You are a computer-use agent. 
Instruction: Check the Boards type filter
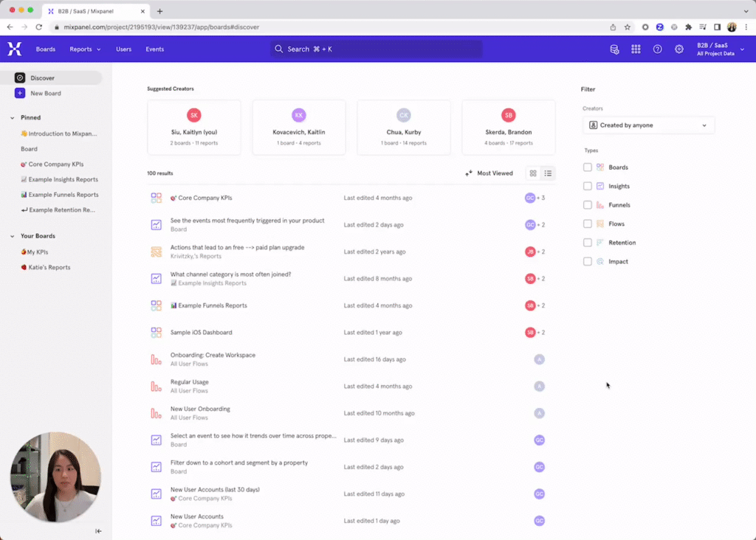[x=587, y=167]
